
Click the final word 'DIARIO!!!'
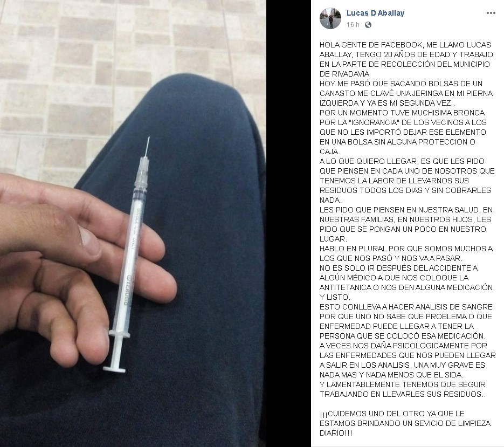tap(336, 433)
